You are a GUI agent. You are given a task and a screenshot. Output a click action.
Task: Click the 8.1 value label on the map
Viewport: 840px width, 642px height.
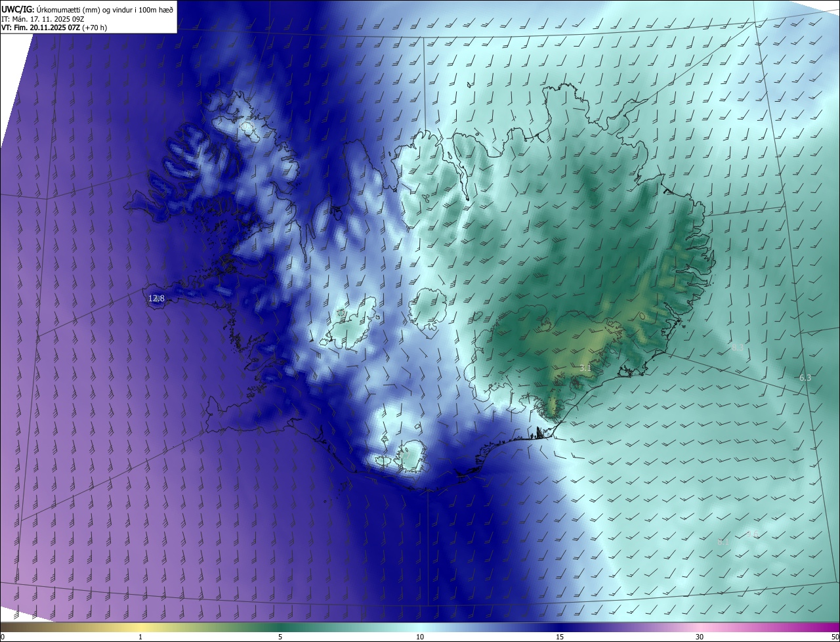coord(723,542)
